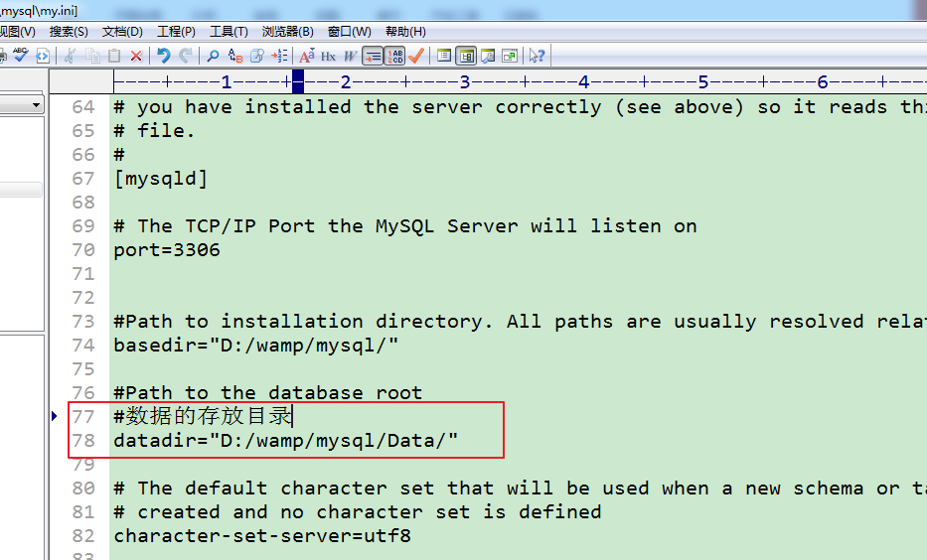Click the basedir="D:/wamp/mysql/" line
This screenshot has height=560, width=927.
pos(256,345)
